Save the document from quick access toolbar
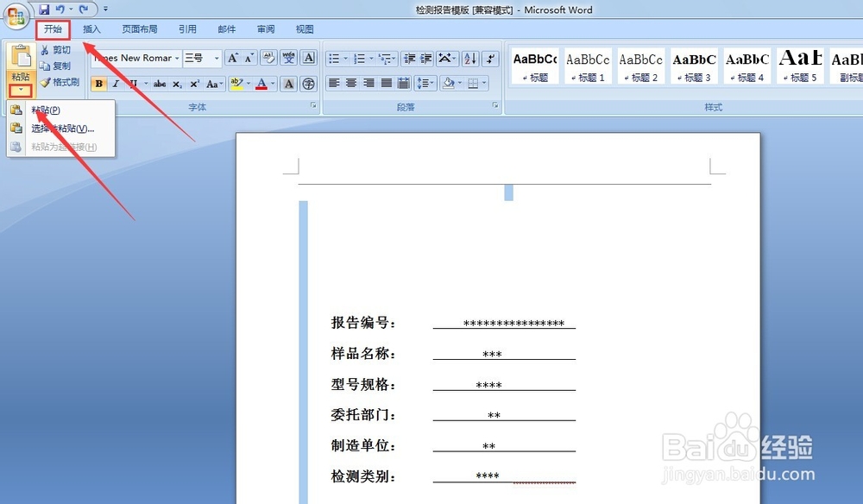 tap(44, 9)
